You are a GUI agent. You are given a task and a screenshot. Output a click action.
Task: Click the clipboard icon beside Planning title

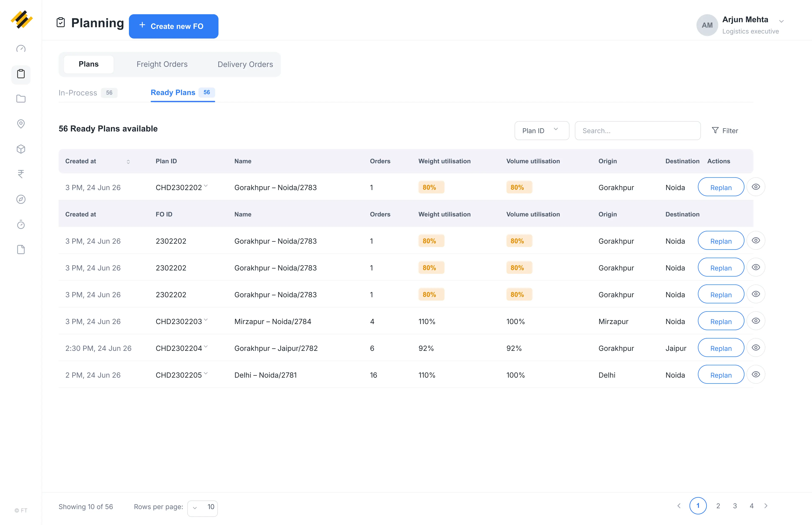[61, 22]
